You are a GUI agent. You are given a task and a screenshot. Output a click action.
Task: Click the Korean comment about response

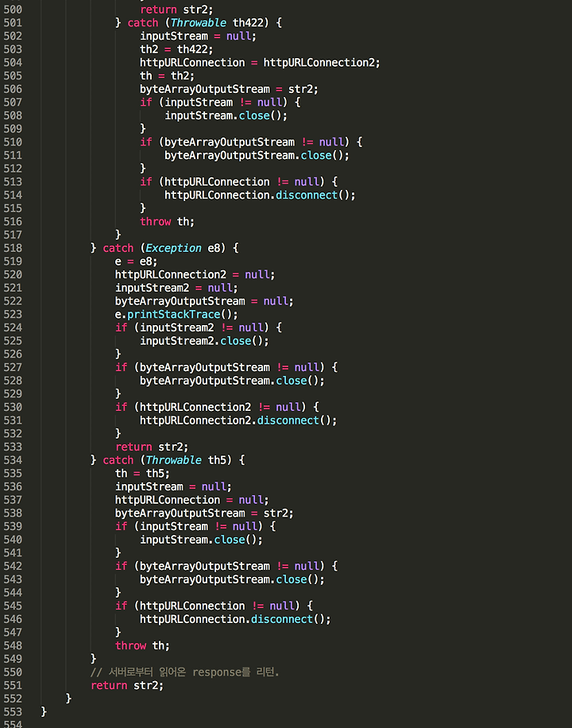185,672
